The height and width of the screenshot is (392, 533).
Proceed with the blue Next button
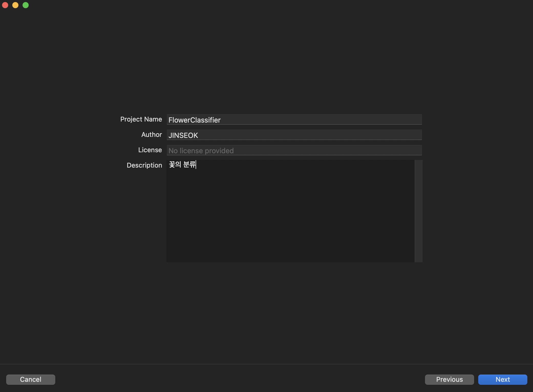point(503,379)
